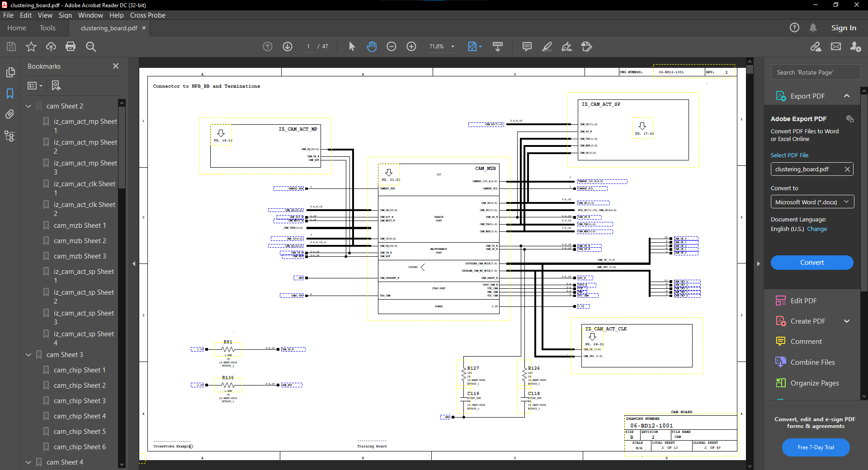Select the Highlight text tool
The image size is (868, 470).
click(547, 47)
